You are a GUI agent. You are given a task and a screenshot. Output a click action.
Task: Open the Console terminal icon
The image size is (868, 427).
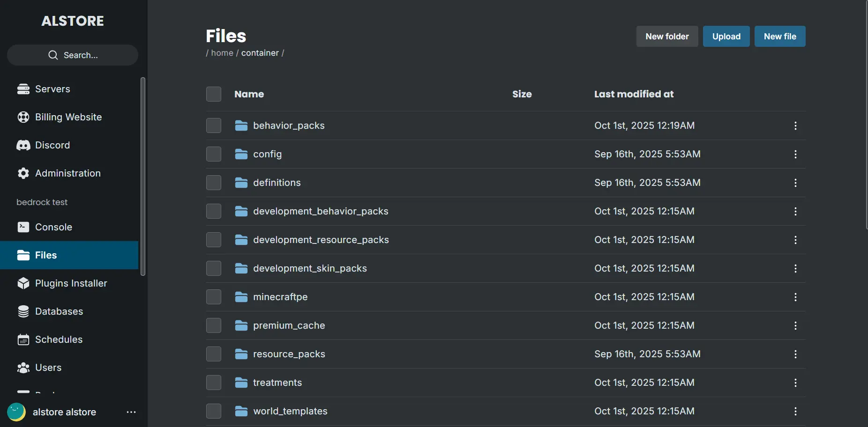tap(24, 227)
